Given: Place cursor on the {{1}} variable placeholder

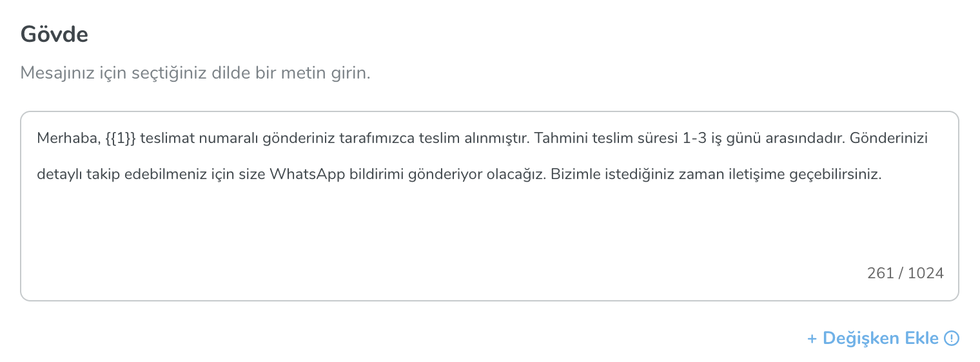Looking at the screenshot, I should pyautogui.click(x=120, y=138).
